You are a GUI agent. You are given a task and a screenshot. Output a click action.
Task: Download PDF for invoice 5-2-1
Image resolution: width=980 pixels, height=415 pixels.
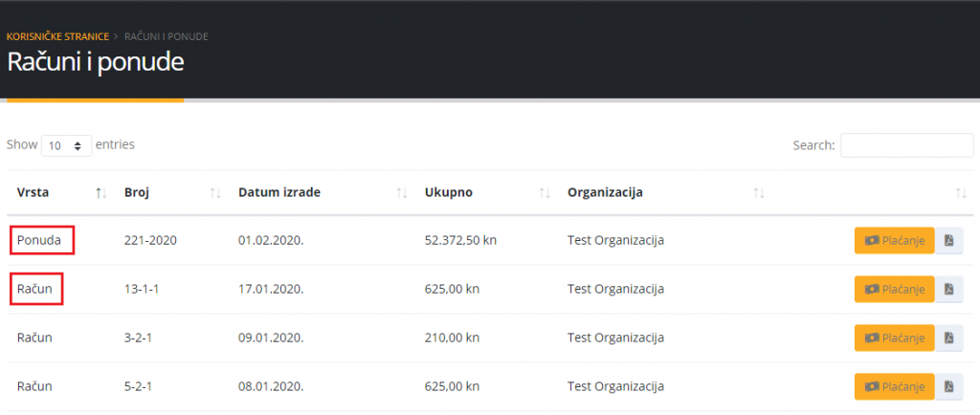pyautogui.click(x=948, y=386)
